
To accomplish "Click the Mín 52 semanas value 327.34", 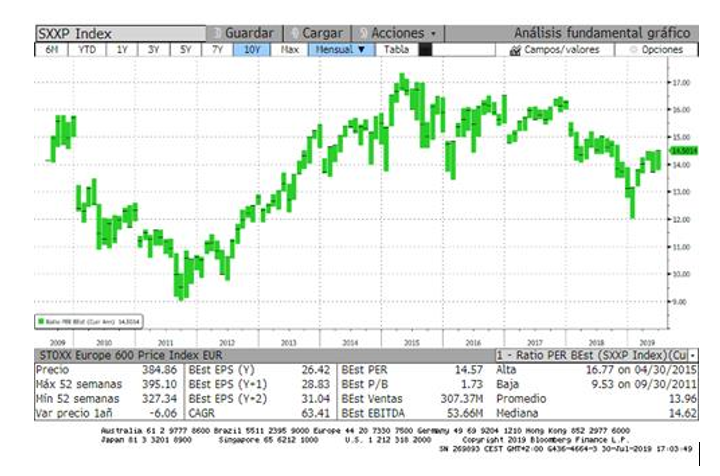I will pyautogui.click(x=159, y=399).
